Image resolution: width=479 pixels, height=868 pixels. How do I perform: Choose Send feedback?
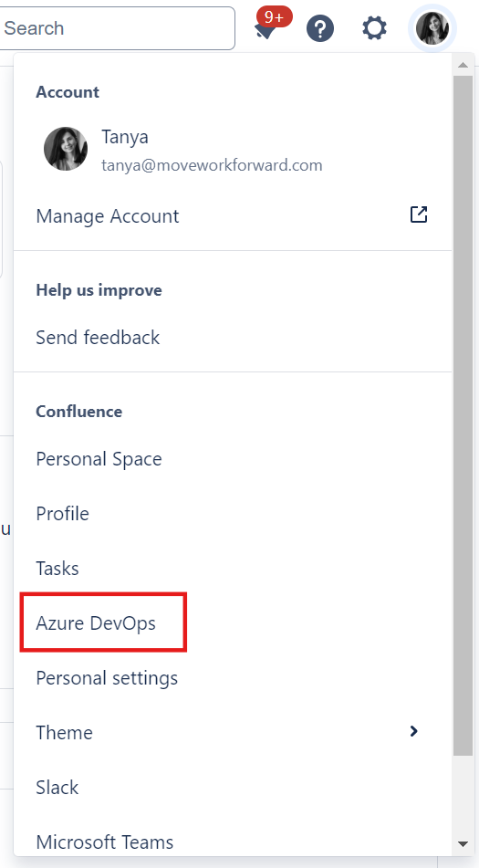point(233,337)
